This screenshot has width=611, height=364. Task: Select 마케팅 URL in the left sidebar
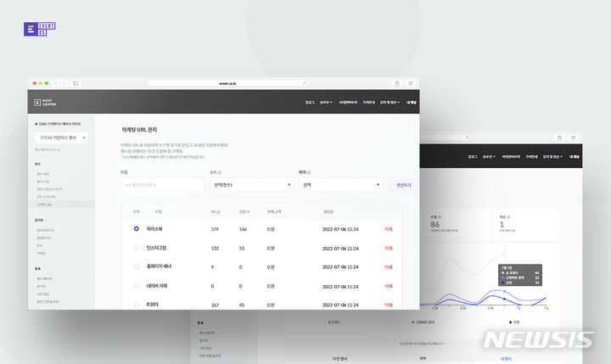click(48, 204)
